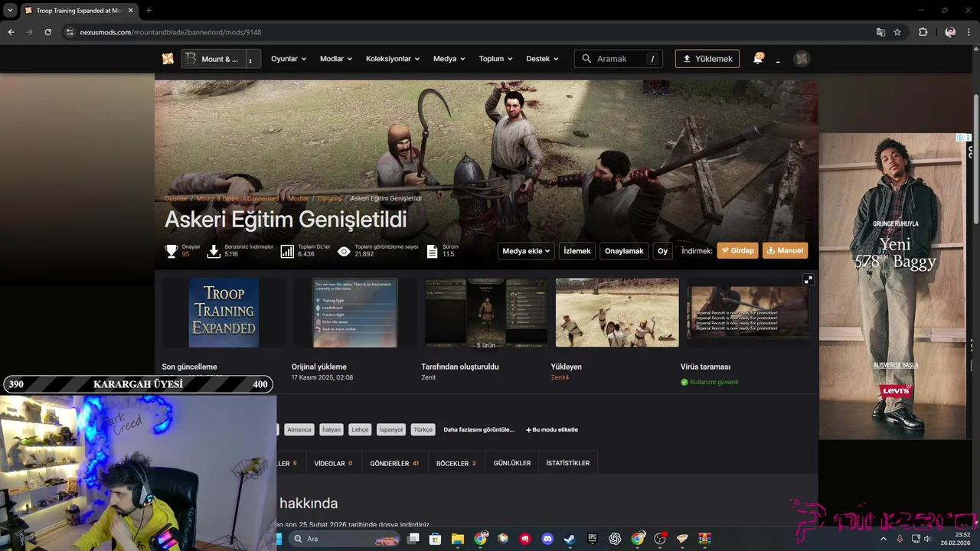Click the Türkçe tag

coord(423,429)
